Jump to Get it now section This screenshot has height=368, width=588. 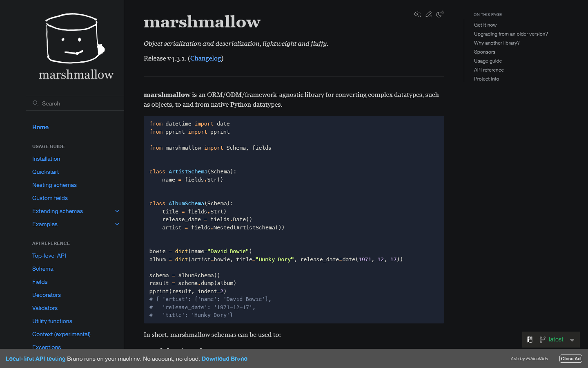[485, 25]
